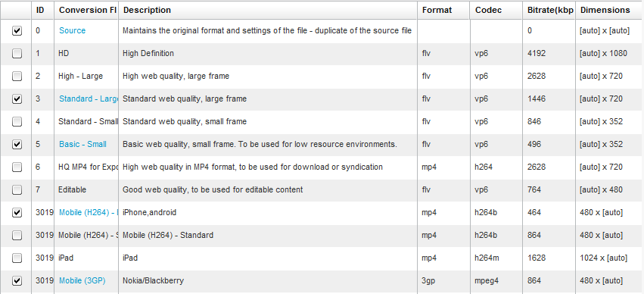644x294 pixels.
Task: Check the High - Large checkbox
Action: click(x=17, y=76)
